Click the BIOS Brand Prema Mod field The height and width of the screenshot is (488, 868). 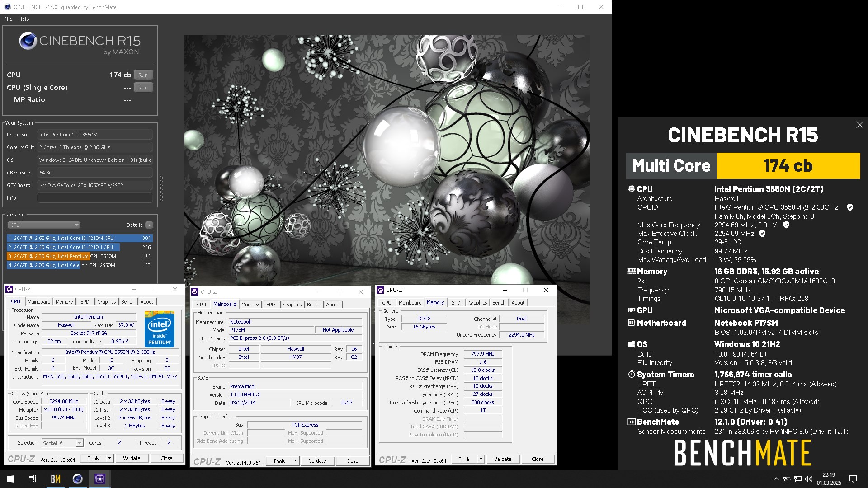click(295, 387)
